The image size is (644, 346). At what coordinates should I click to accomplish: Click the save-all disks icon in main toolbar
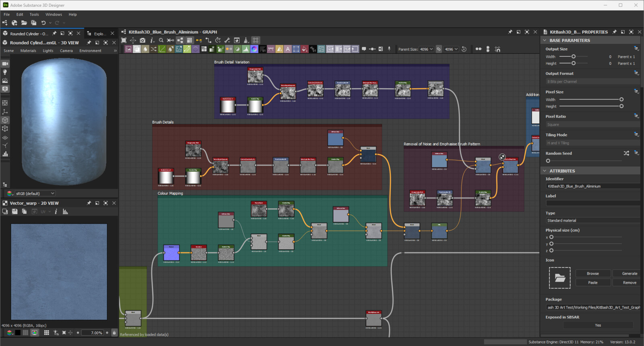click(34, 23)
